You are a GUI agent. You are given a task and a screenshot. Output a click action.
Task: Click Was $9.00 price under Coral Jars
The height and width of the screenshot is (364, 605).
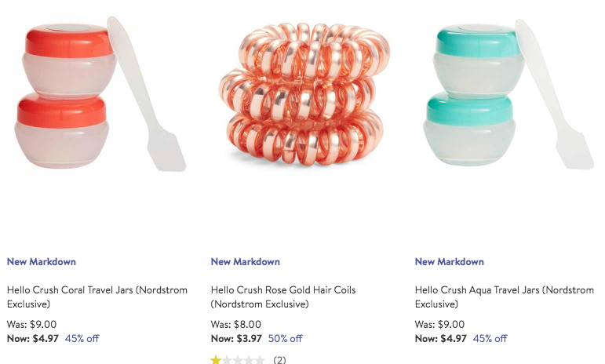[31, 324]
